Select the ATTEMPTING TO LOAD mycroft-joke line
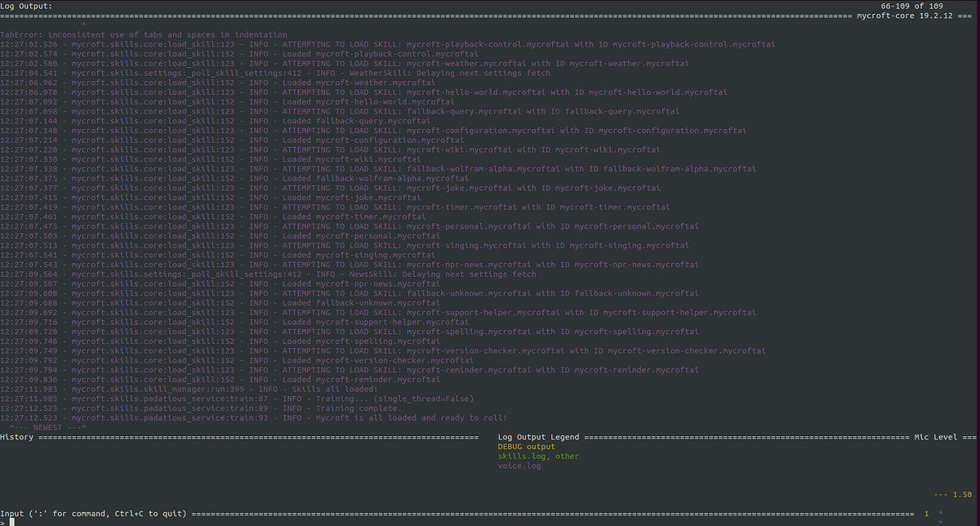This screenshot has height=526, width=980. (x=330, y=188)
